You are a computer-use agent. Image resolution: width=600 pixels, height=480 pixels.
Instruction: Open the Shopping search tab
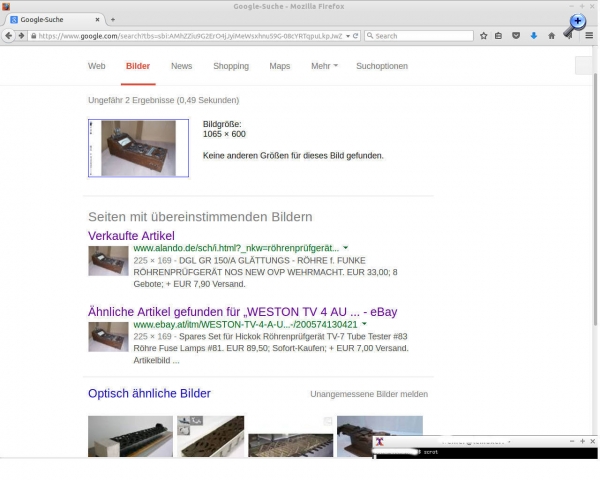pyautogui.click(x=231, y=66)
